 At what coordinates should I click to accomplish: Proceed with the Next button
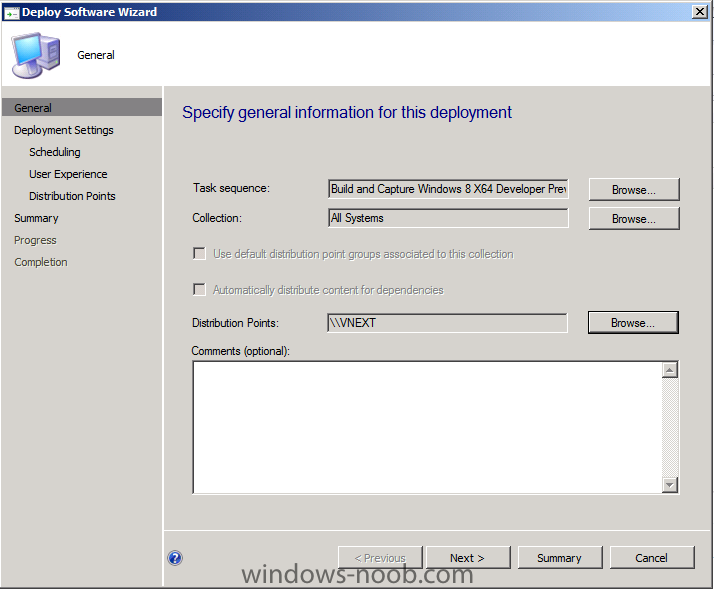(468, 558)
